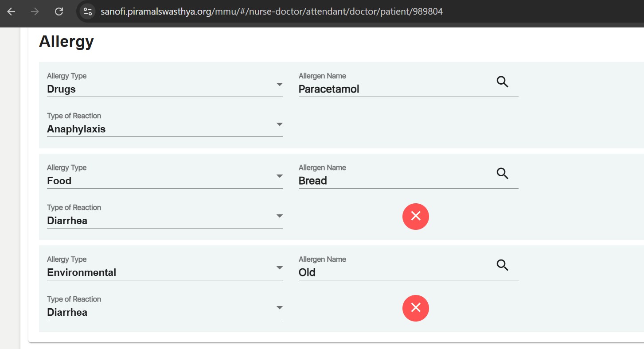Click the Paracetamol allergen name field

click(x=394, y=89)
